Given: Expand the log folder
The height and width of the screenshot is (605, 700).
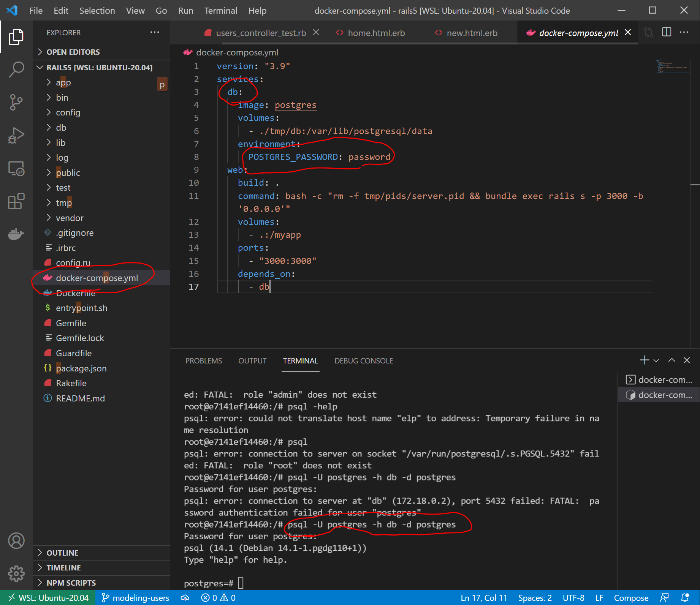Looking at the screenshot, I should pos(101,158).
